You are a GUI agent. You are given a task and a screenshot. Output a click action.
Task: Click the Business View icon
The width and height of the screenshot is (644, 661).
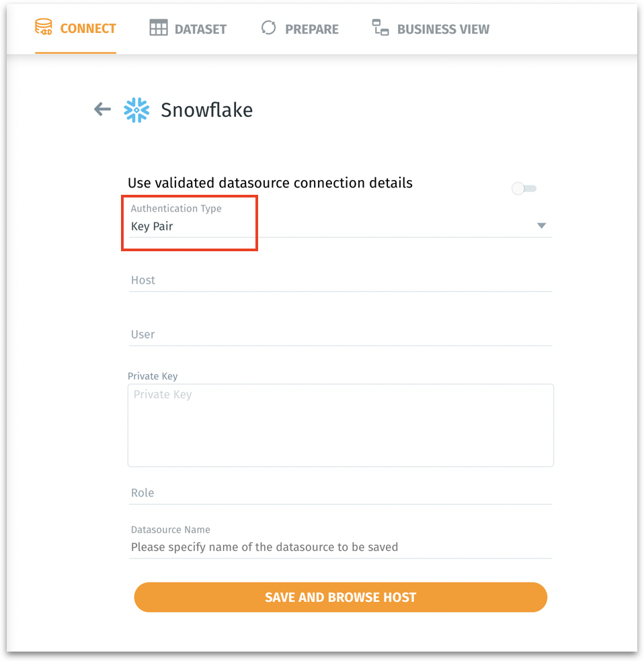[x=380, y=28]
